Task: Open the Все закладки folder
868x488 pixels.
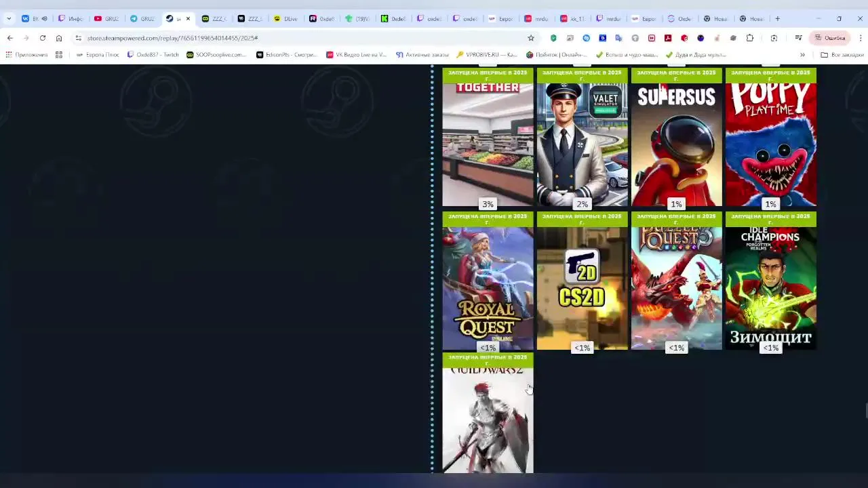Action: [842, 55]
